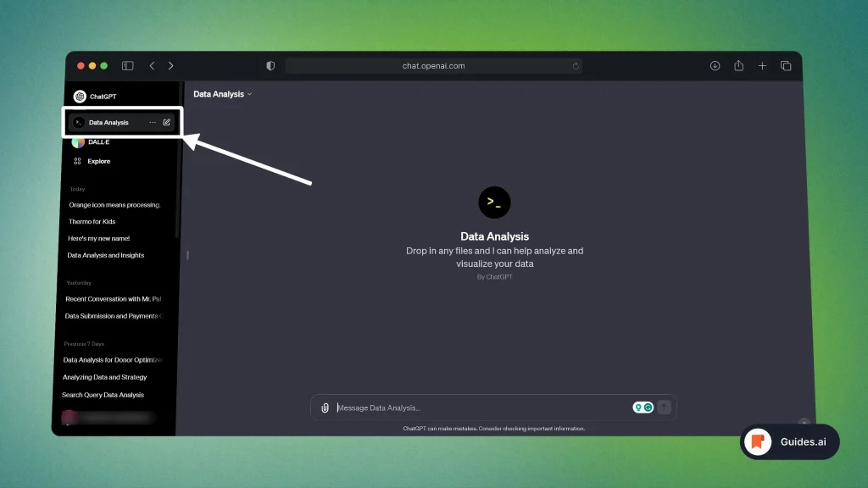Open the Safari share icon
868x488 pixels.
(x=738, y=65)
